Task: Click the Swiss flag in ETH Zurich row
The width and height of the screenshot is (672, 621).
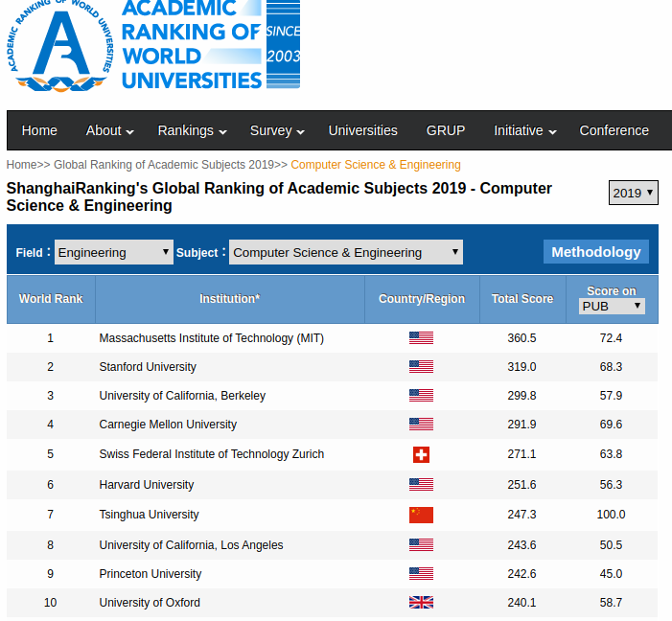Action: click(421, 454)
